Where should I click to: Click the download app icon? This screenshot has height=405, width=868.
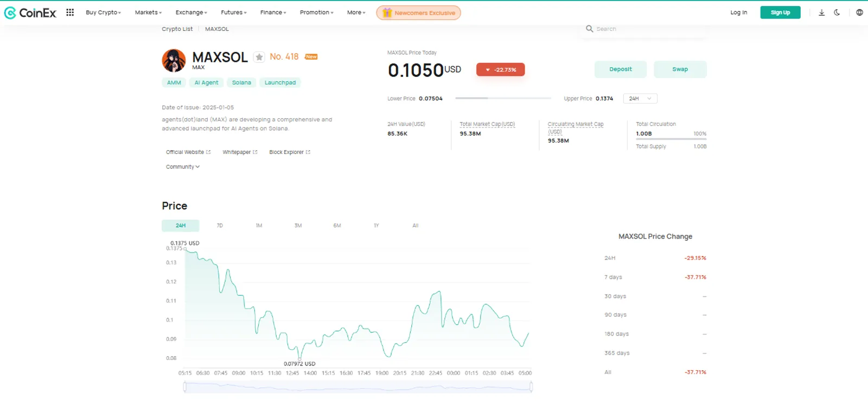[821, 12]
